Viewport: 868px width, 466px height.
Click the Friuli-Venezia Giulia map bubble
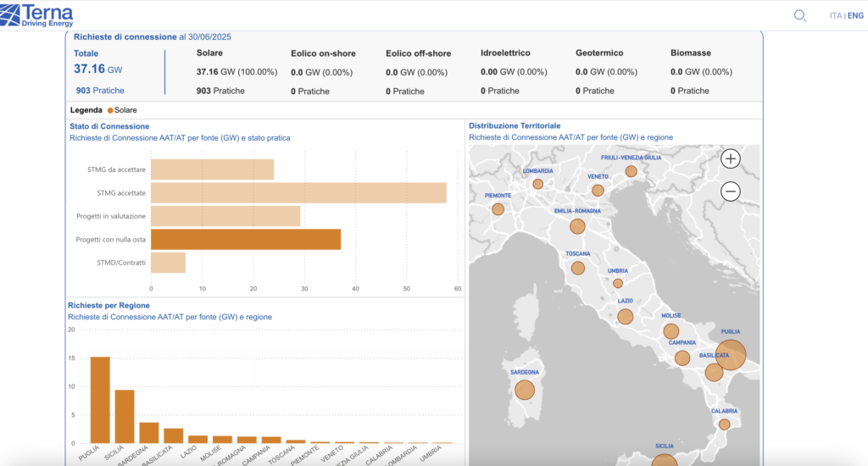click(631, 171)
